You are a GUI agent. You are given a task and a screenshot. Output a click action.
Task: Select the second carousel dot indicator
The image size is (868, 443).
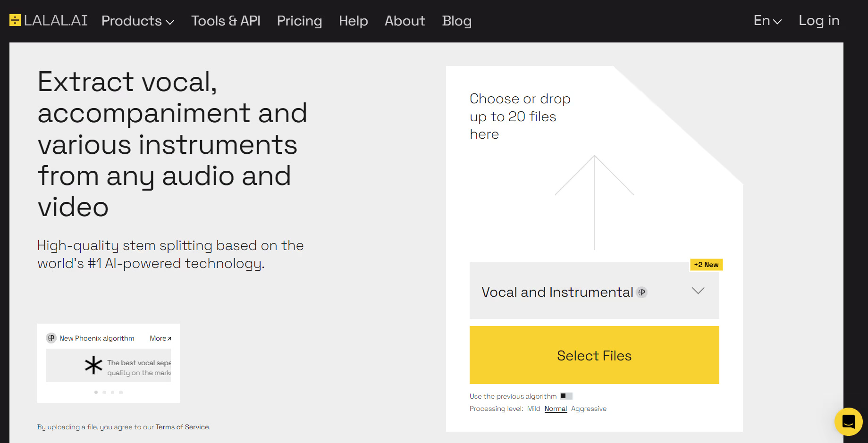104,392
